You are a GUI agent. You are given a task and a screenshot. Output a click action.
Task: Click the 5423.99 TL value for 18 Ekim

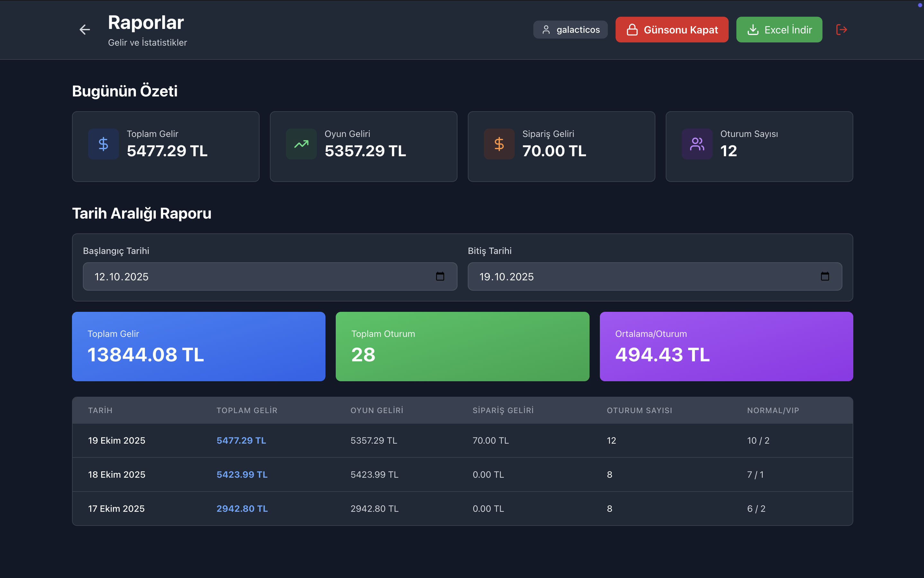[242, 474]
